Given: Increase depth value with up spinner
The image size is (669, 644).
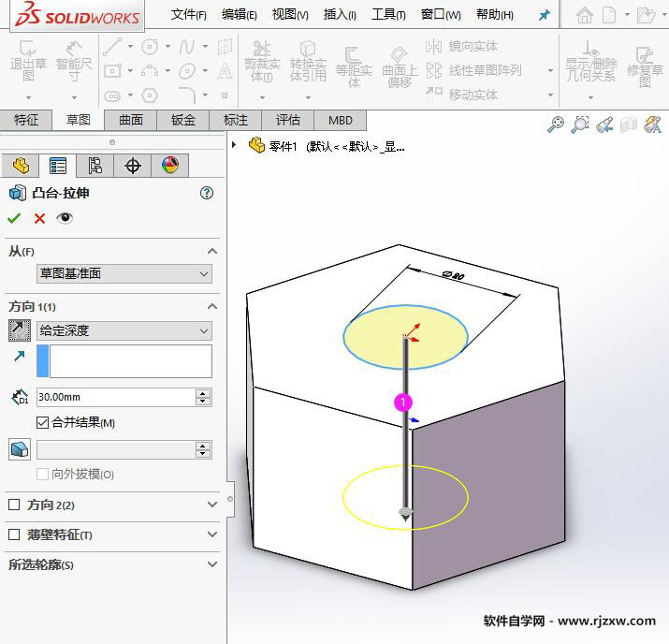Looking at the screenshot, I should click(x=203, y=393).
